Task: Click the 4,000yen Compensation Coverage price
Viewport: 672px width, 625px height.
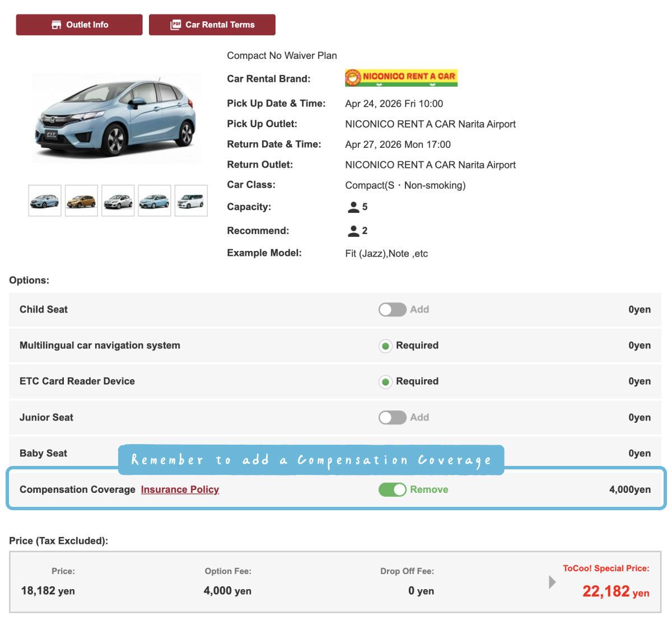Action: [x=630, y=489]
